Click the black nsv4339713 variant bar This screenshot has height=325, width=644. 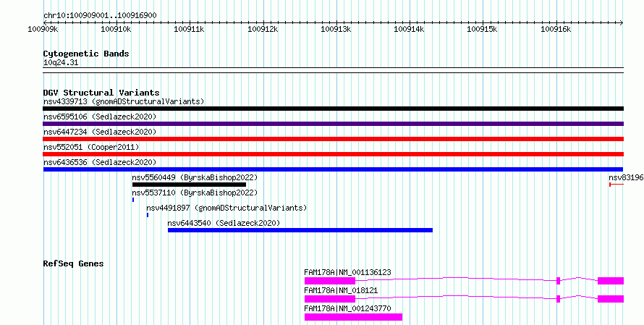tap(333, 109)
